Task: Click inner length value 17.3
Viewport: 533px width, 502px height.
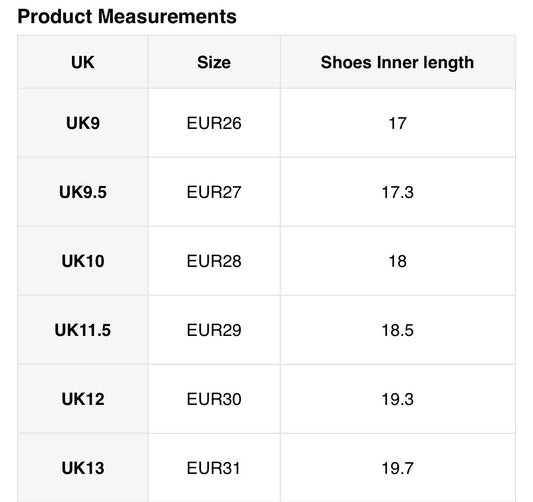Action: pyautogui.click(x=397, y=192)
